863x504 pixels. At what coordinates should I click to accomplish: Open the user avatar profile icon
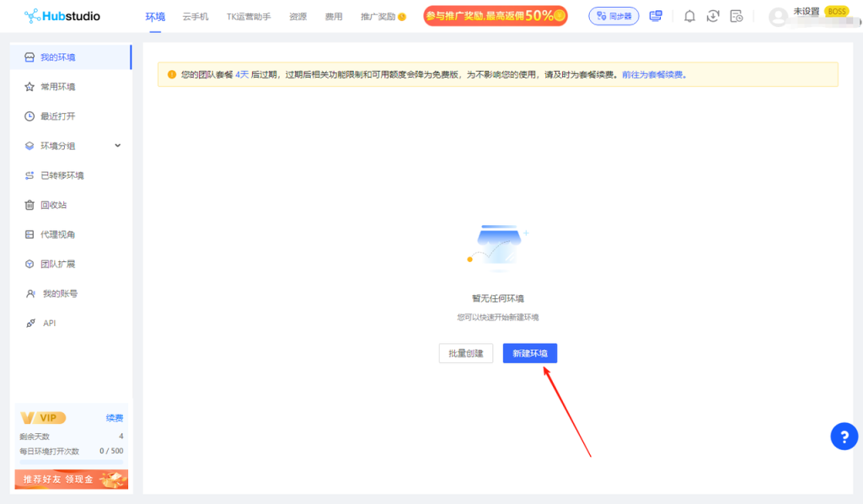(778, 17)
